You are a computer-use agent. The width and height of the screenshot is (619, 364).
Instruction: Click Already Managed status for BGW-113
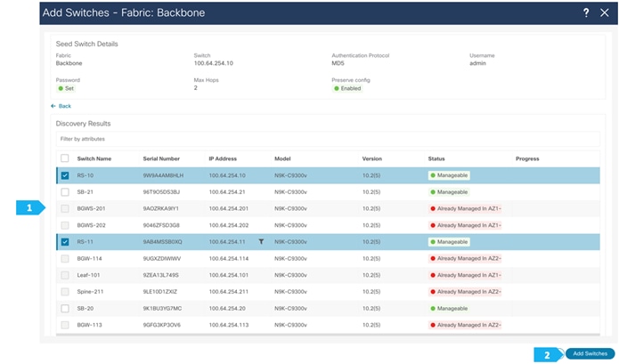pos(465,325)
